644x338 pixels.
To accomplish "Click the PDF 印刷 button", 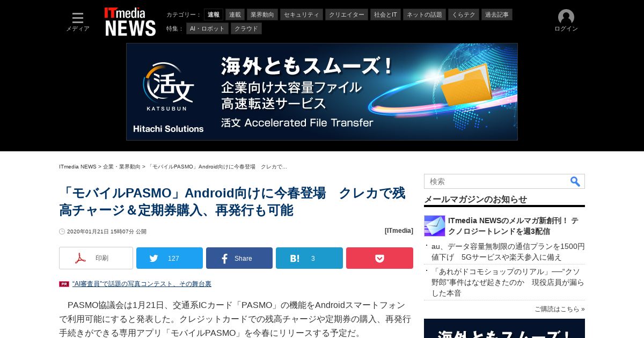I will pyautogui.click(x=96, y=258).
